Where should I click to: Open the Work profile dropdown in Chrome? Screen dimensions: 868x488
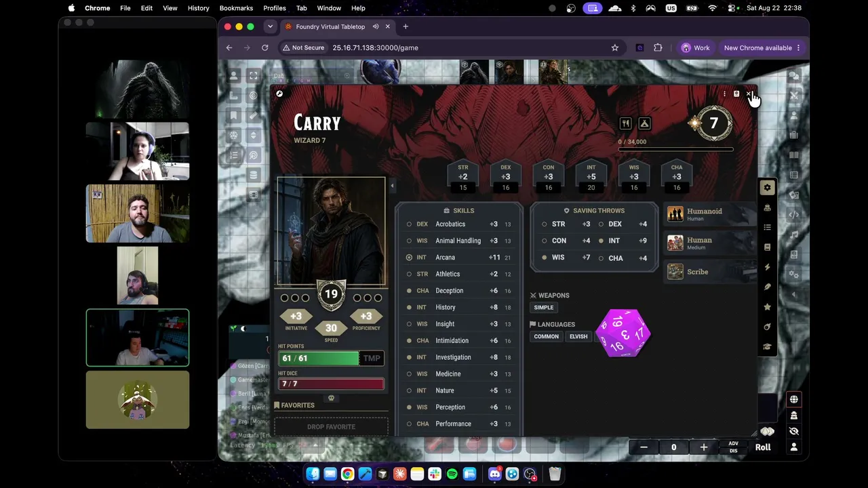[696, 48]
